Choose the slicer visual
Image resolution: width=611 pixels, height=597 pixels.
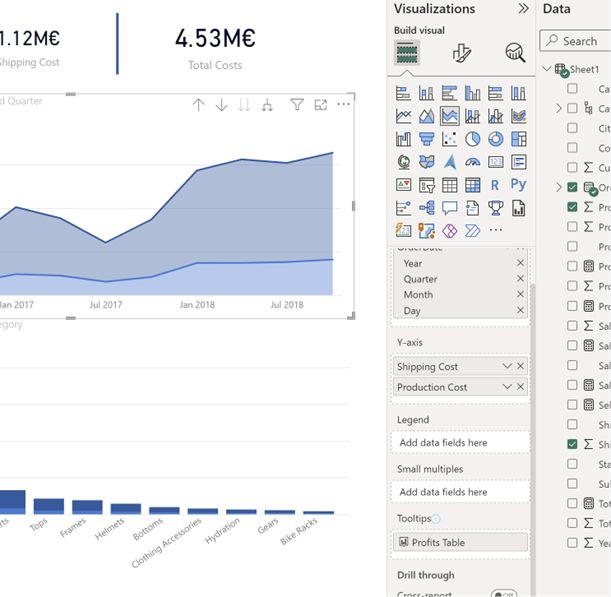(426, 185)
